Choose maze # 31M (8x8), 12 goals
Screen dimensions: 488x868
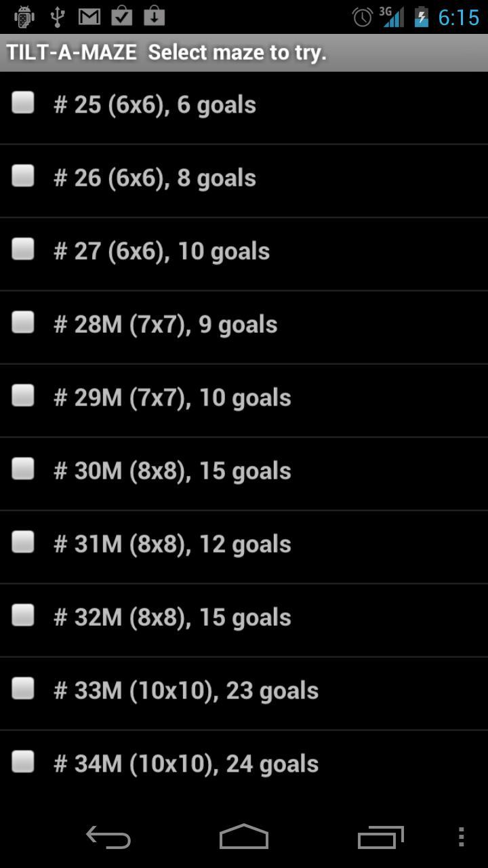tap(244, 547)
